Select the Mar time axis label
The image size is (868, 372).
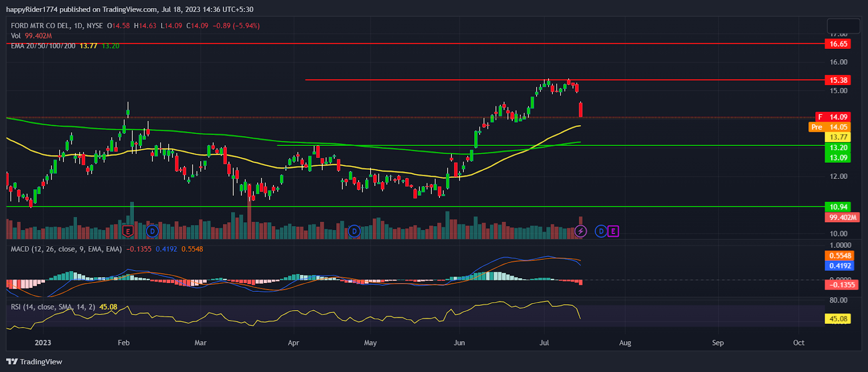200,343
